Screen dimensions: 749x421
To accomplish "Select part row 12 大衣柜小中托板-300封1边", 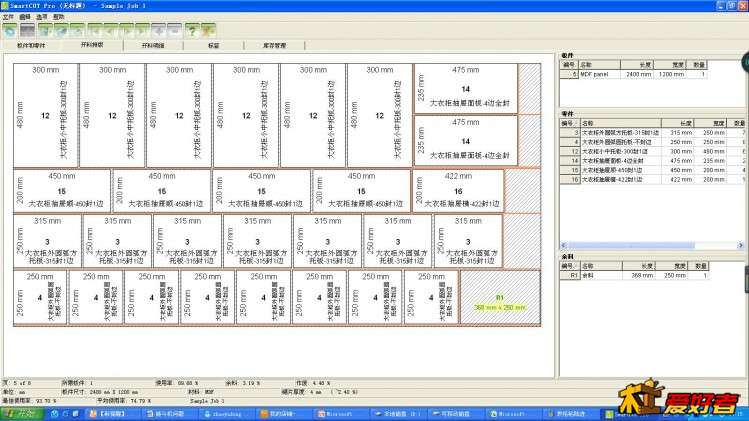I will [x=653, y=151].
